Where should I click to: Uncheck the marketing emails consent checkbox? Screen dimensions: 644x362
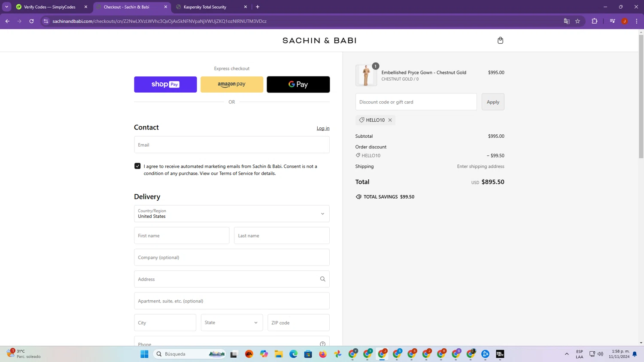click(x=137, y=166)
